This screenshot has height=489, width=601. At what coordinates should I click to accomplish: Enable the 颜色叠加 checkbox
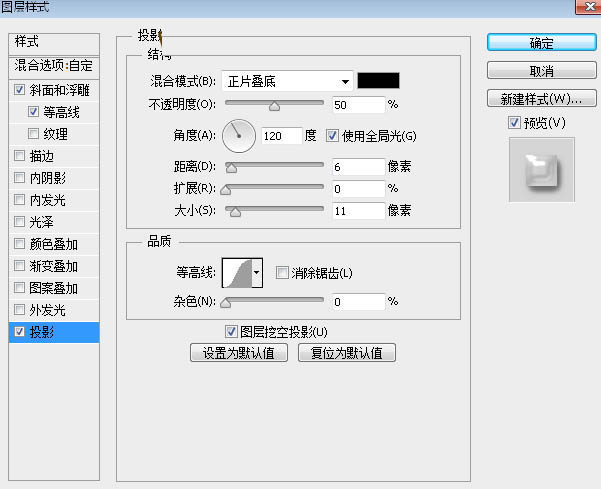click(19, 243)
